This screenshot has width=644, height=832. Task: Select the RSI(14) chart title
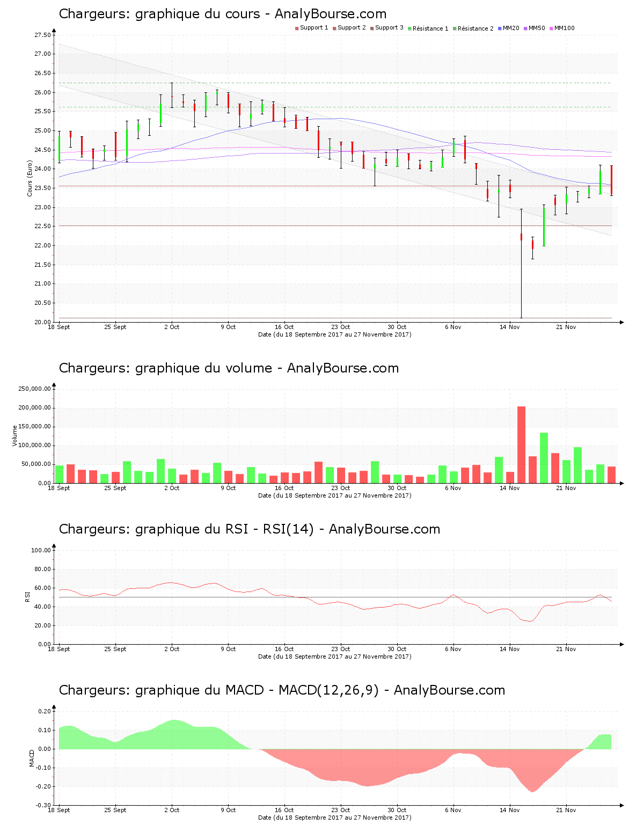(x=249, y=529)
